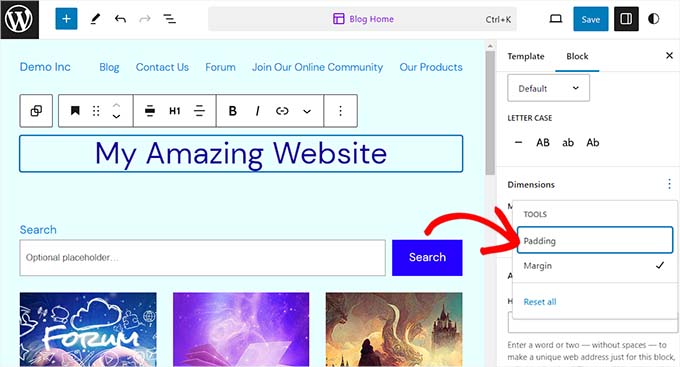Enable the Padding tool option
Viewport: 680px width, 367px height.
(595, 240)
